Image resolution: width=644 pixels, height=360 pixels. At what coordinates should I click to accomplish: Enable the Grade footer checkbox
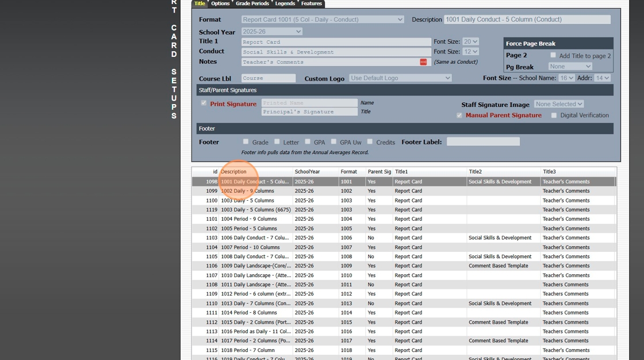(x=246, y=142)
